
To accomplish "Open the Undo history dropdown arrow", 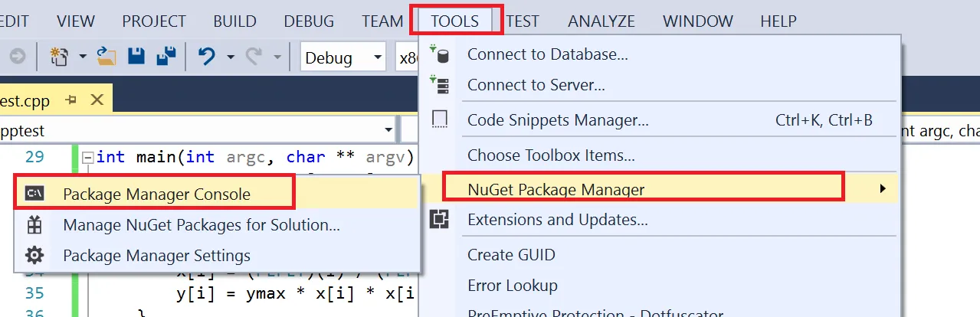I will [x=230, y=57].
